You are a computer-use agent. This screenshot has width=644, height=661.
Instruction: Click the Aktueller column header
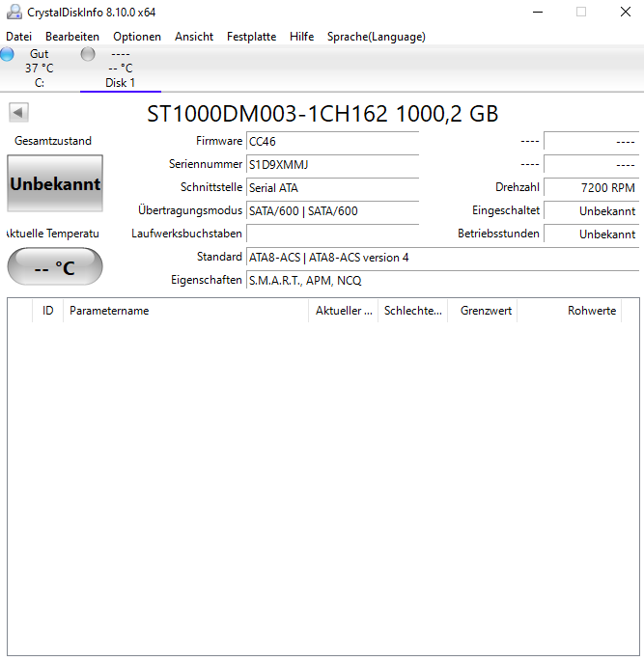pos(344,311)
